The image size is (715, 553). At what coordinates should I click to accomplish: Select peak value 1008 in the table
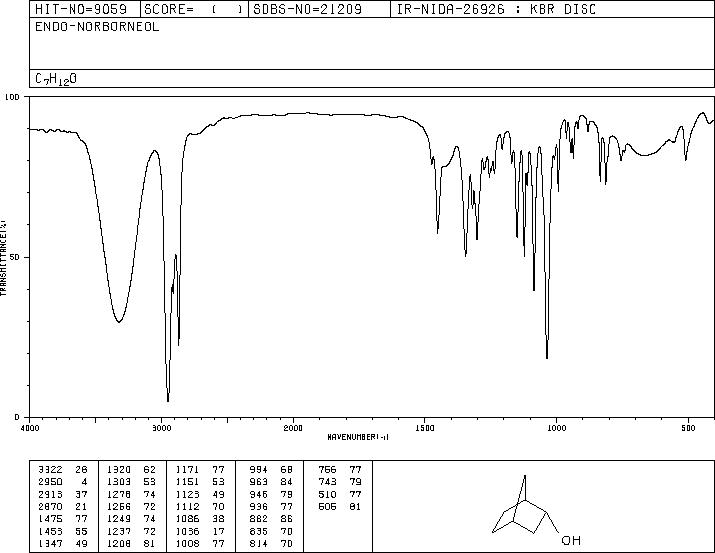pos(187,543)
